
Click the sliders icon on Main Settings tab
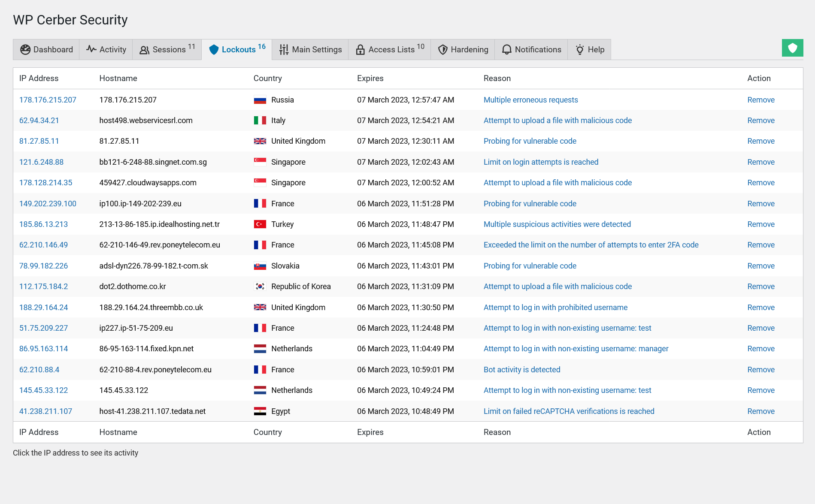[284, 49]
